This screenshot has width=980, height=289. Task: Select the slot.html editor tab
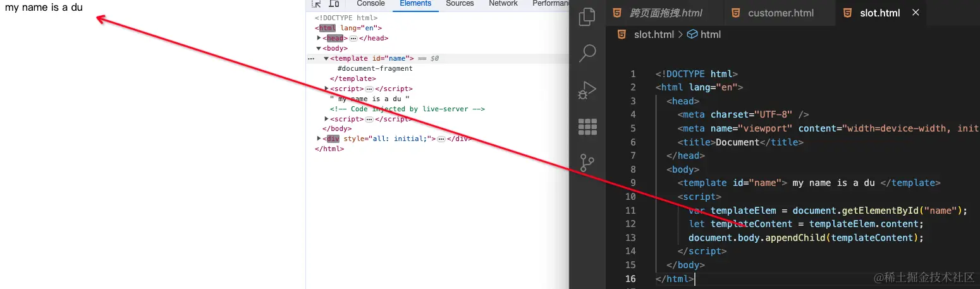click(x=879, y=13)
